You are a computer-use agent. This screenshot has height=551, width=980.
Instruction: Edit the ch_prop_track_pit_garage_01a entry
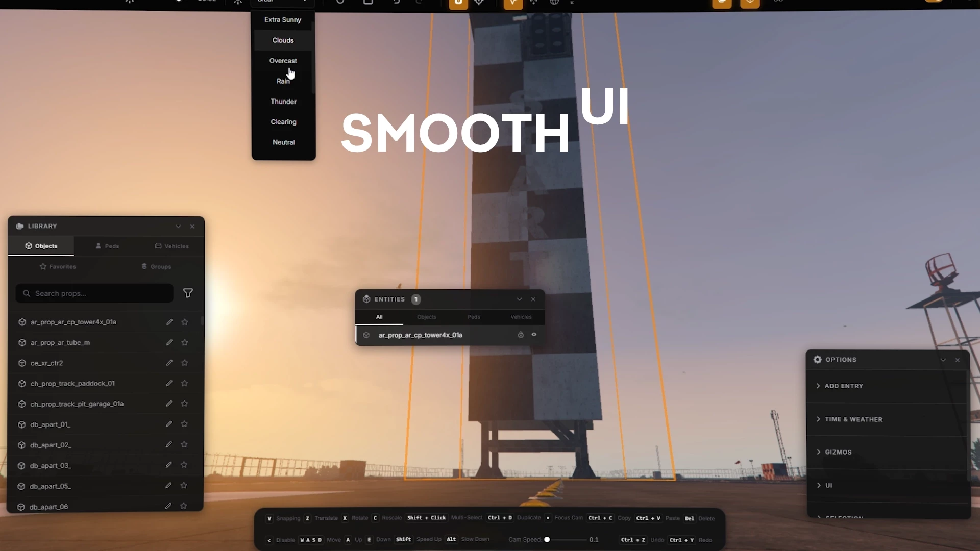pos(169,404)
